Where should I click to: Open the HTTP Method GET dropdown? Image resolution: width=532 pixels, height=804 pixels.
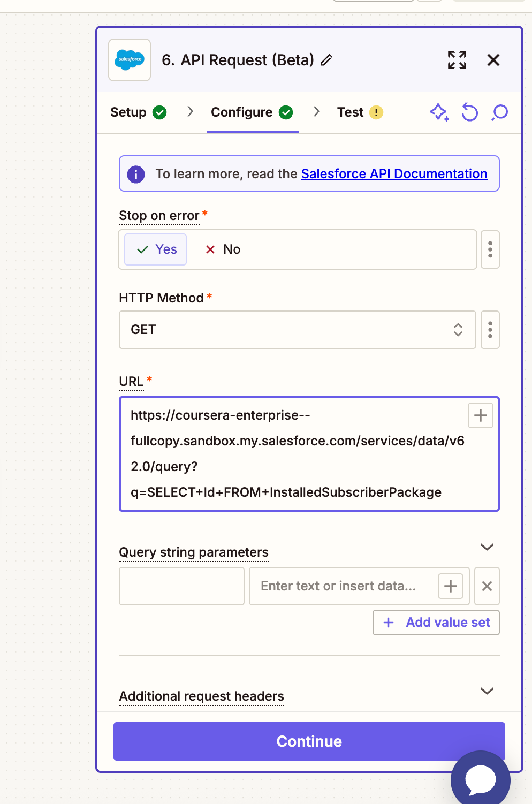click(298, 330)
